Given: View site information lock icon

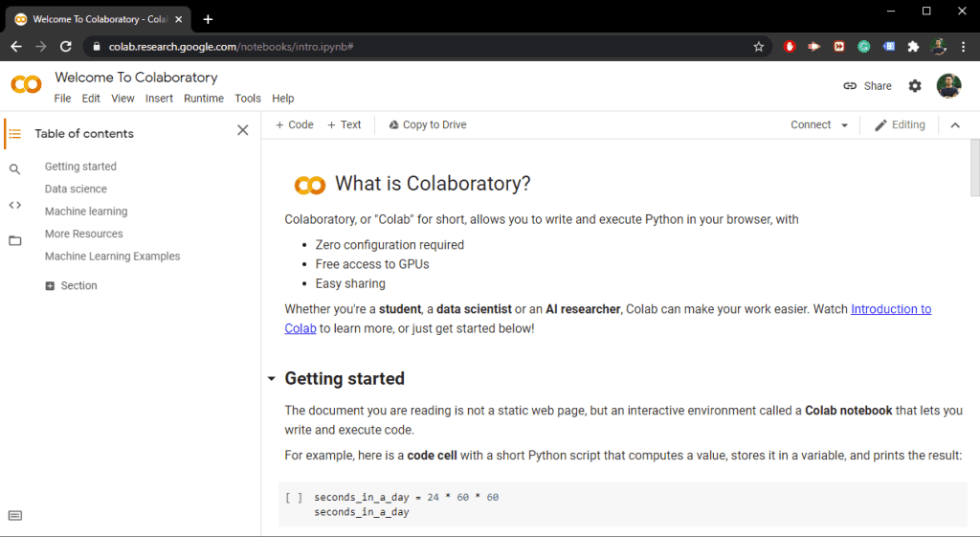Looking at the screenshot, I should [97, 47].
